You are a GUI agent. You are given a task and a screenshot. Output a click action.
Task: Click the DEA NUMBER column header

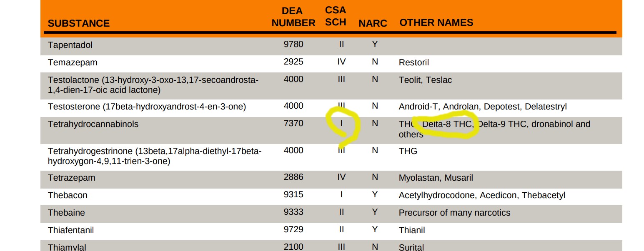(x=293, y=17)
